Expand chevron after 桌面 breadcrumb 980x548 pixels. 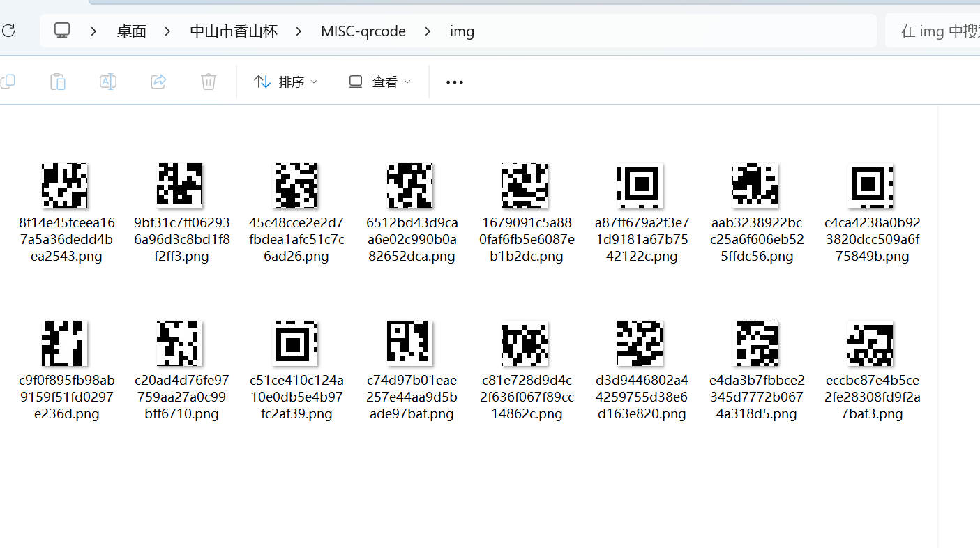click(167, 31)
